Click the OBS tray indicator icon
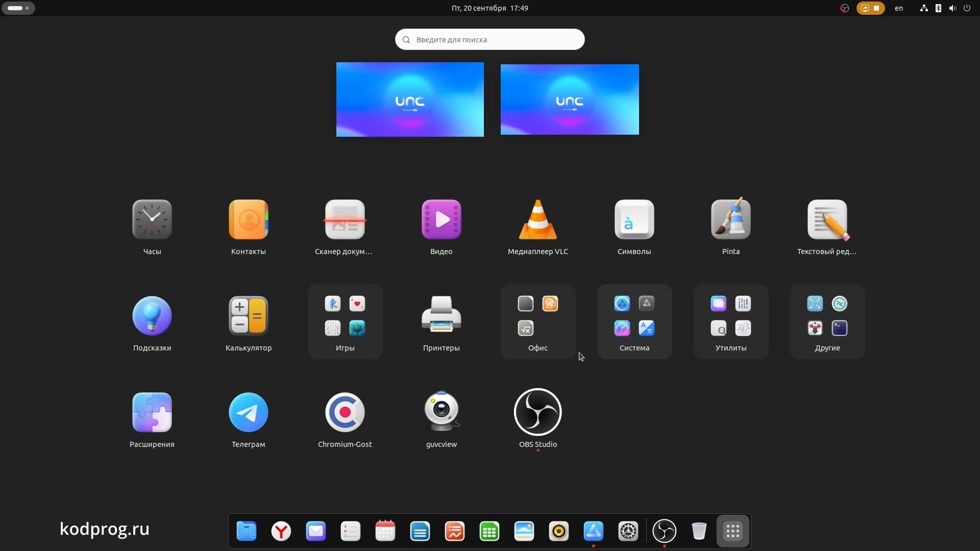This screenshot has height=551, width=980. click(x=845, y=8)
